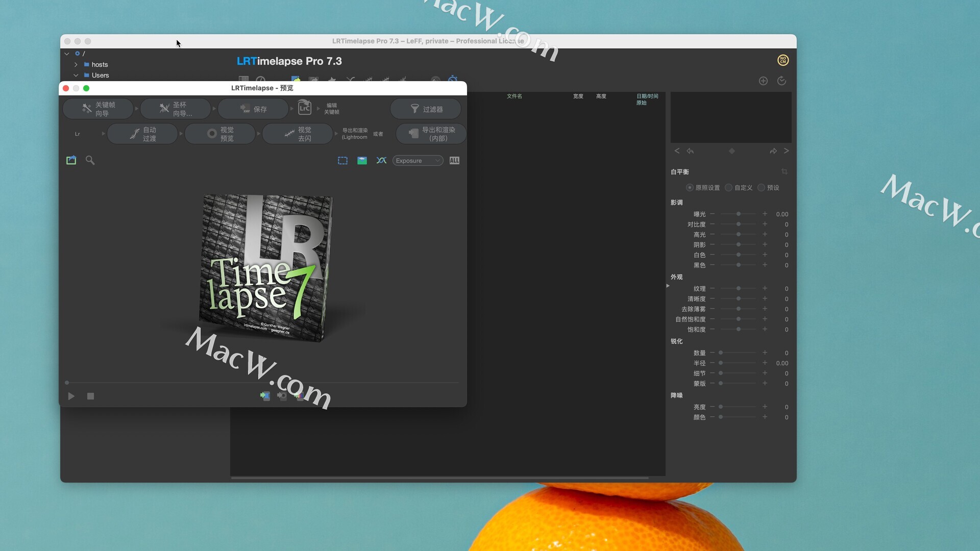Increase 纹理 with its plus button
The height and width of the screenshot is (551, 980).
coord(765,289)
